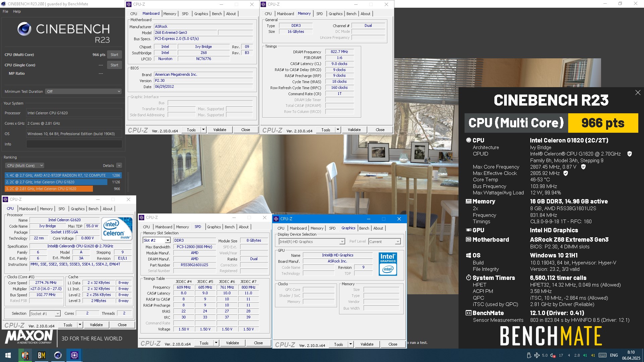The width and height of the screenshot is (644, 362).
Task: Open the thermometer temperature monitor in taskbar
Action: click(x=25, y=355)
